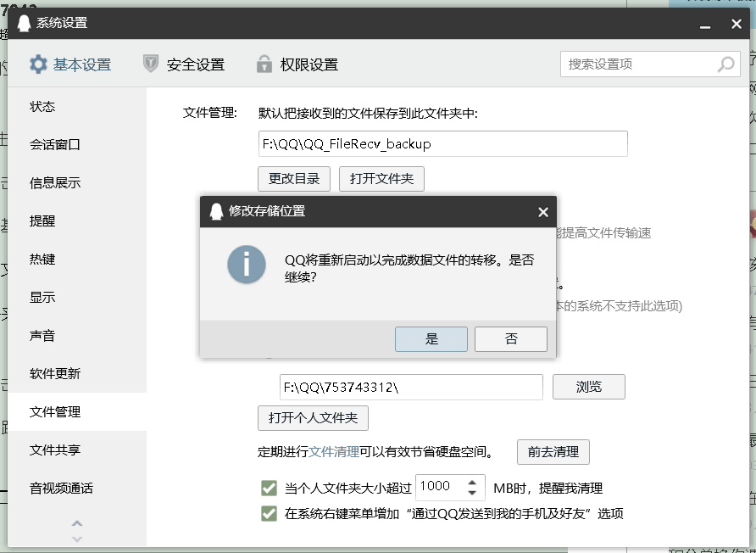Switch to the 基本设置 tab
The height and width of the screenshot is (553, 756).
click(70, 64)
